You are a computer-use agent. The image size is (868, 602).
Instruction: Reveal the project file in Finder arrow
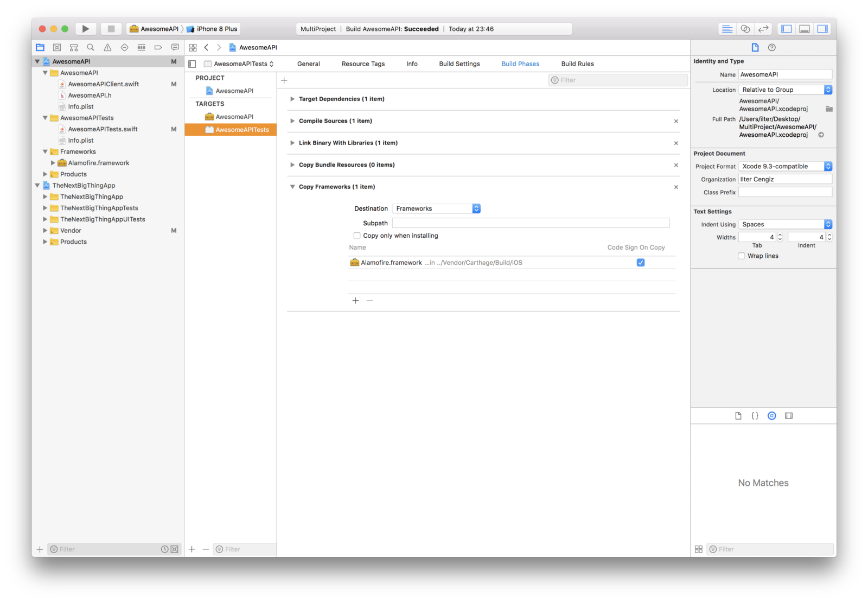click(x=821, y=135)
